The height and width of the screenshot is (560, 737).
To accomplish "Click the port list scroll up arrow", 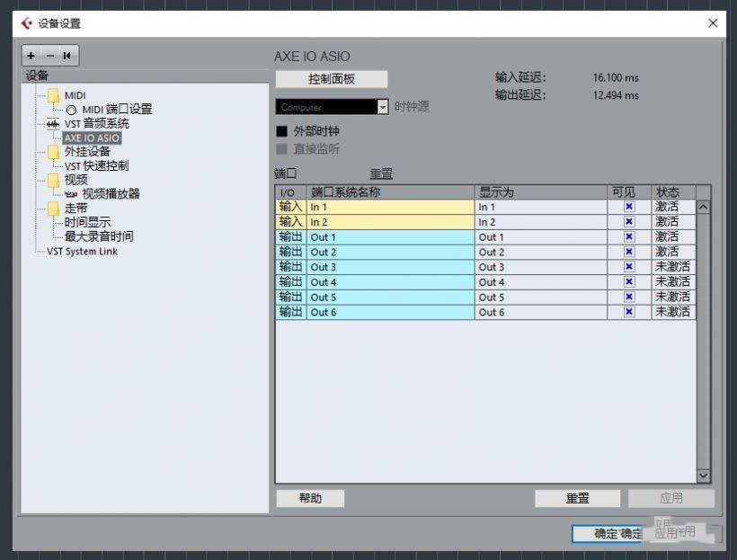I will coord(703,207).
